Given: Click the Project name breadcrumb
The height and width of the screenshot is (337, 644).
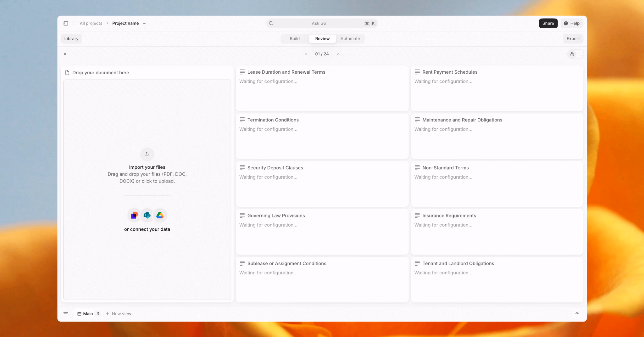Looking at the screenshot, I should pyautogui.click(x=125, y=23).
